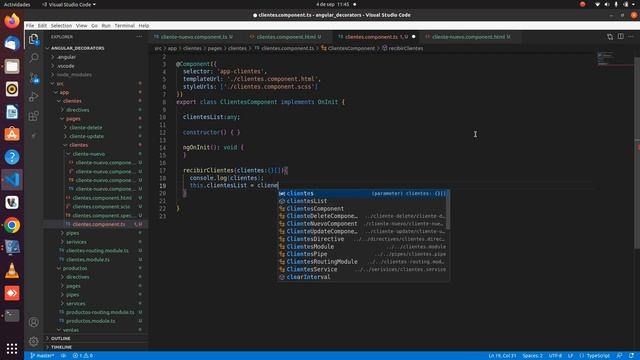This screenshot has width=640, height=360.
Task: Open notifications bell in status bar
Action: 631,356
